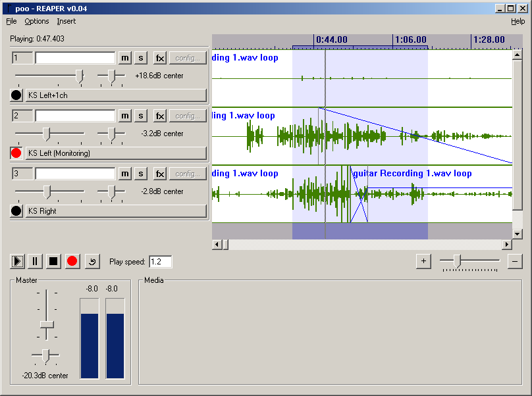This screenshot has width=532, height=396.
Task: Open the File menu
Action: pos(11,21)
